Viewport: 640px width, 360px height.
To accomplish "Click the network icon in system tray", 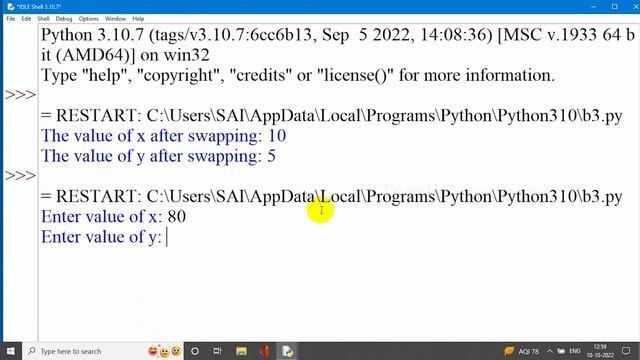I will pyautogui.click(x=561, y=351).
